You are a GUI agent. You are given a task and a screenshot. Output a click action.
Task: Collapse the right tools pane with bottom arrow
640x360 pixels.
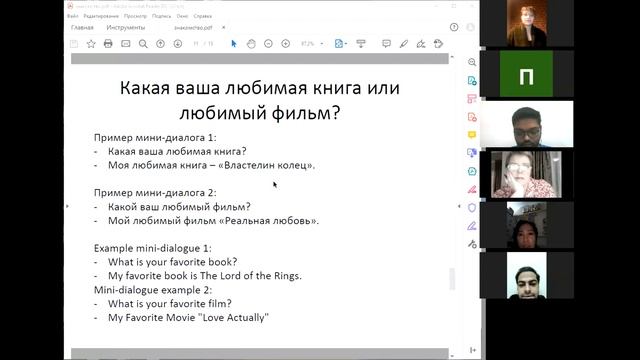point(473,350)
